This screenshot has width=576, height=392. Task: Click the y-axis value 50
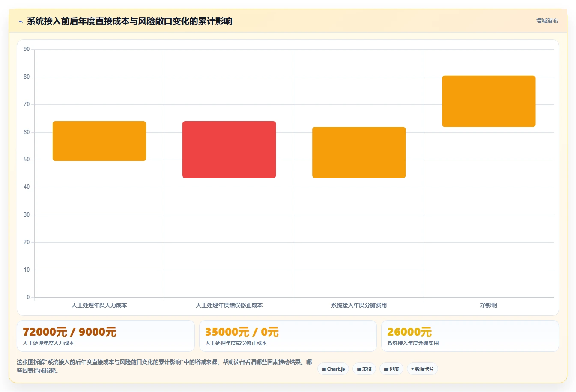click(x=27, y=160)
